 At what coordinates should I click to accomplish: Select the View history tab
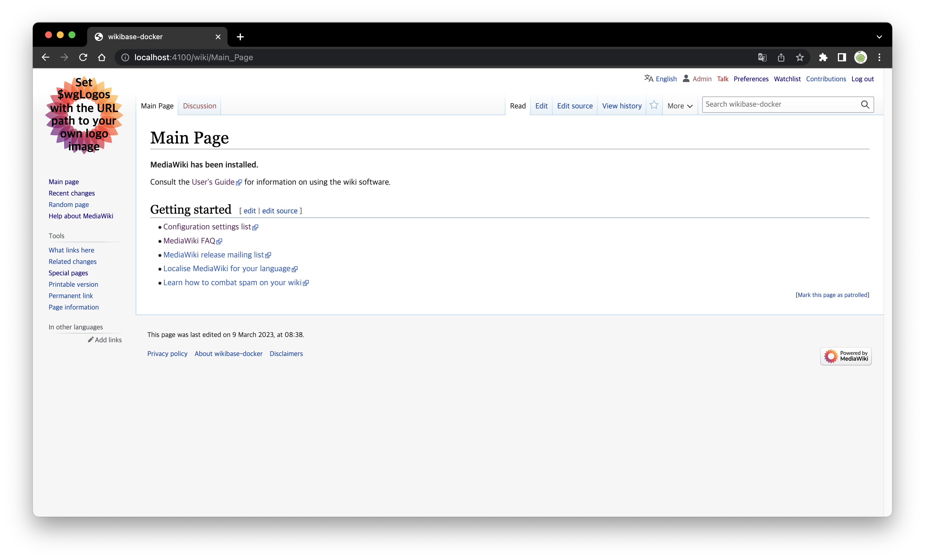click(622, 106)
